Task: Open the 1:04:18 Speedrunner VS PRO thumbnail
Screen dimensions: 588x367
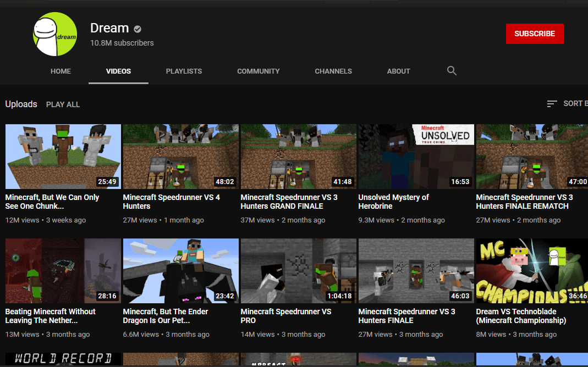Action: [299, 271]
